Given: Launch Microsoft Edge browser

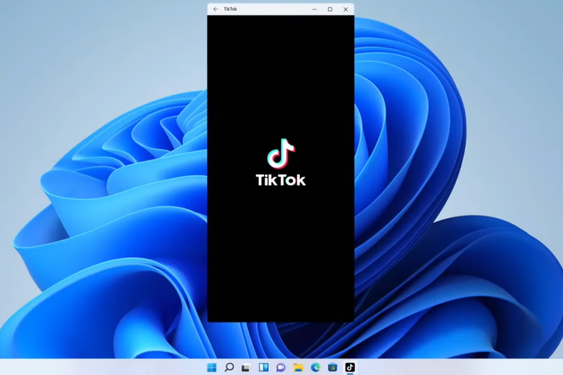Looking at the screenshot, I should coord(315,367).
